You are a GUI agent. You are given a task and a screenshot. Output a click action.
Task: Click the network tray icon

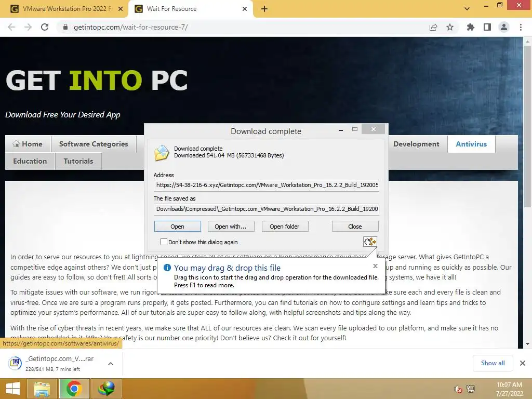[471, 389]
